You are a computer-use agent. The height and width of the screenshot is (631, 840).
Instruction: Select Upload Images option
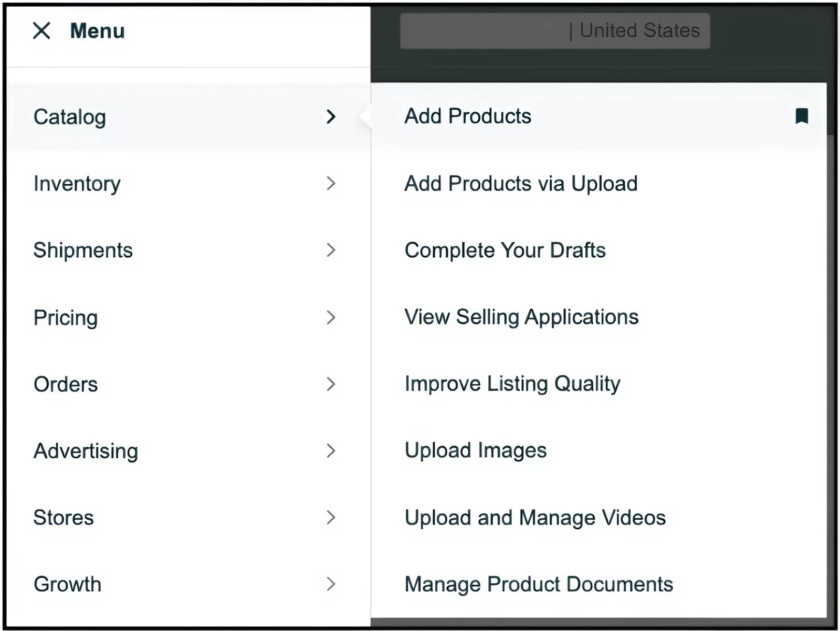pyautogui.click(x=476, y=450)
